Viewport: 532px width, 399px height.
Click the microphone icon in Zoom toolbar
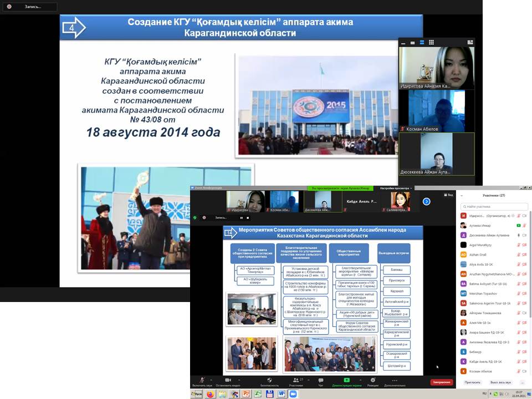[x=201, y=380]
